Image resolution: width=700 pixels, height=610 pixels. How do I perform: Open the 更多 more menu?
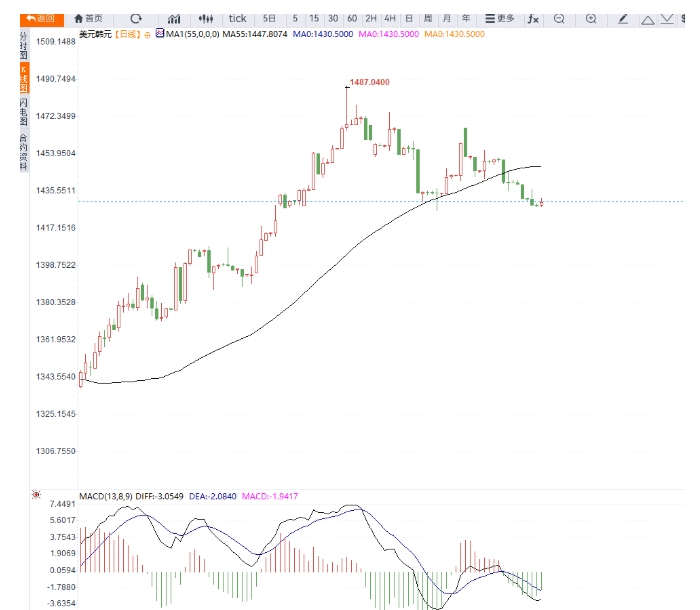[500, 18]
